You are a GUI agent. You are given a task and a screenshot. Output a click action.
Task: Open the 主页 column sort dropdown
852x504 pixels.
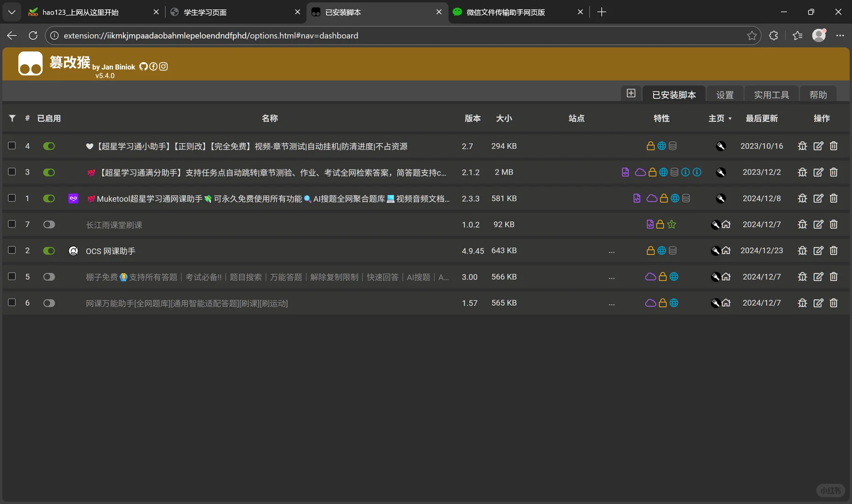pyautogui.click(x=730, y=118)
